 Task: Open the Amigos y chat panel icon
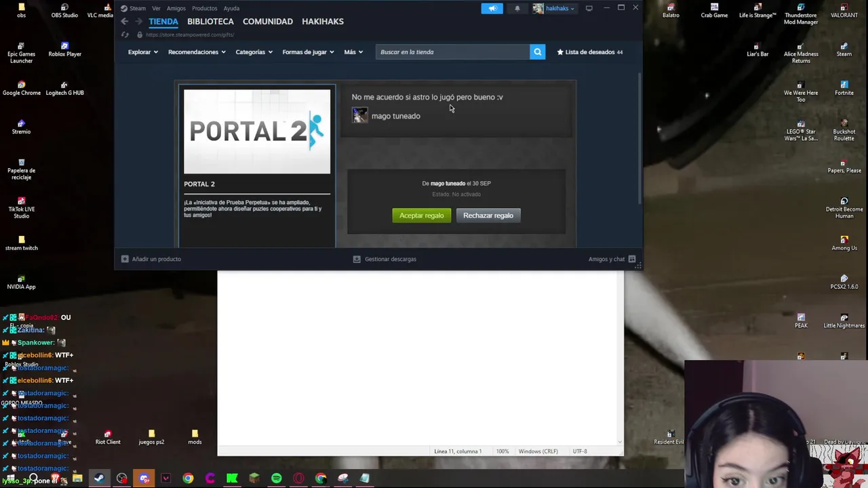click(x=632, y=259)
